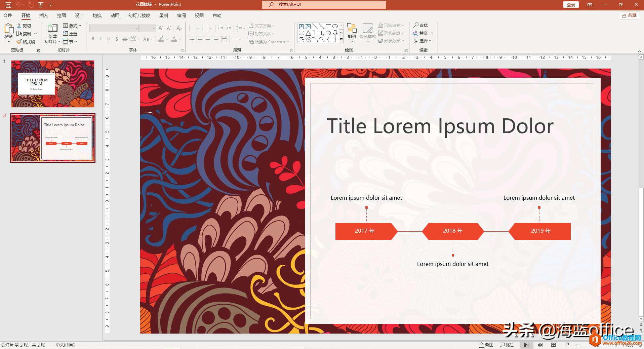Click Replace (替换) button
The height and width of the screenshot is (349, 644).
tap(420, 33)
